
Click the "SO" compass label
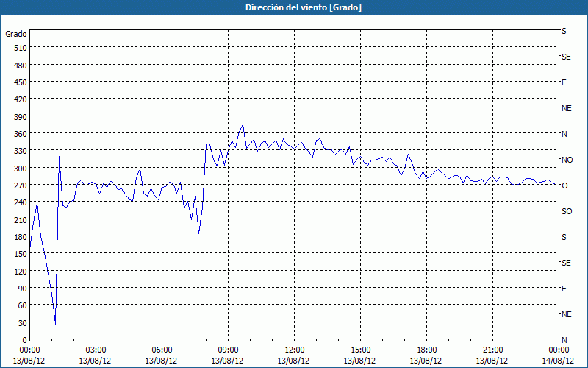567,211
